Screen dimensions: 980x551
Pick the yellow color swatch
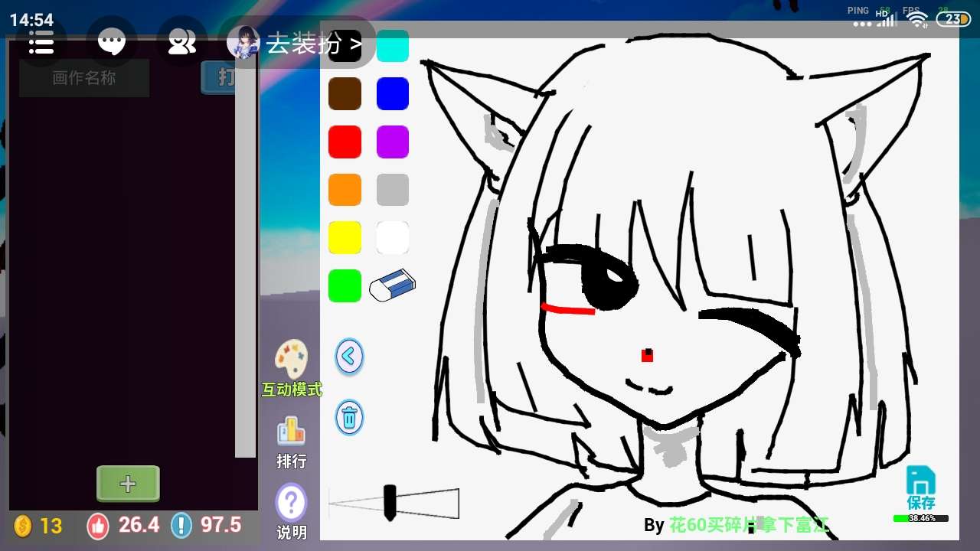(345, 237)
